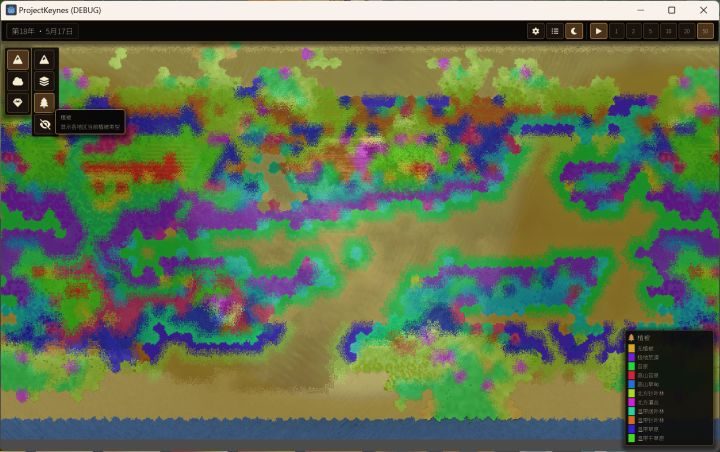Click the date display 第18年 5月17日

coord(42,31)
